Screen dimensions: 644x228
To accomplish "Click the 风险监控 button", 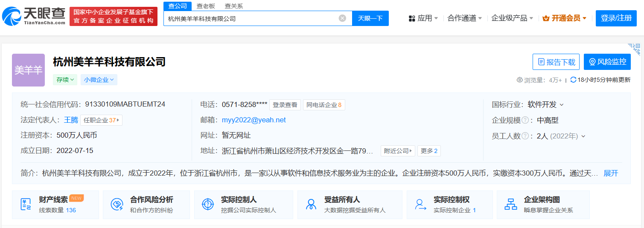I will [607, 62].
